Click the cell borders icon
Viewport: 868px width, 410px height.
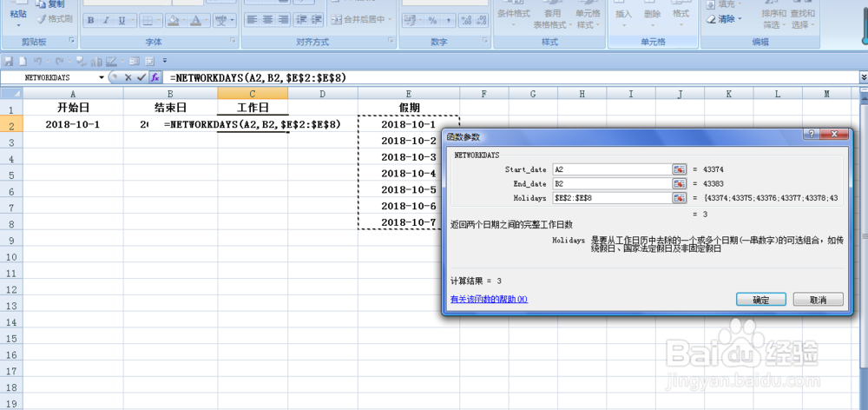(148, 21)
